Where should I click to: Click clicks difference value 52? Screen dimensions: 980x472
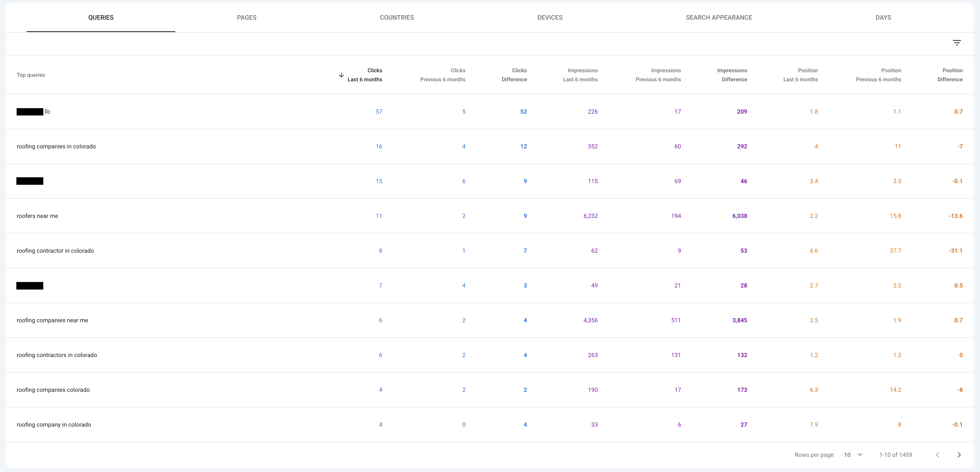[523, 112]
